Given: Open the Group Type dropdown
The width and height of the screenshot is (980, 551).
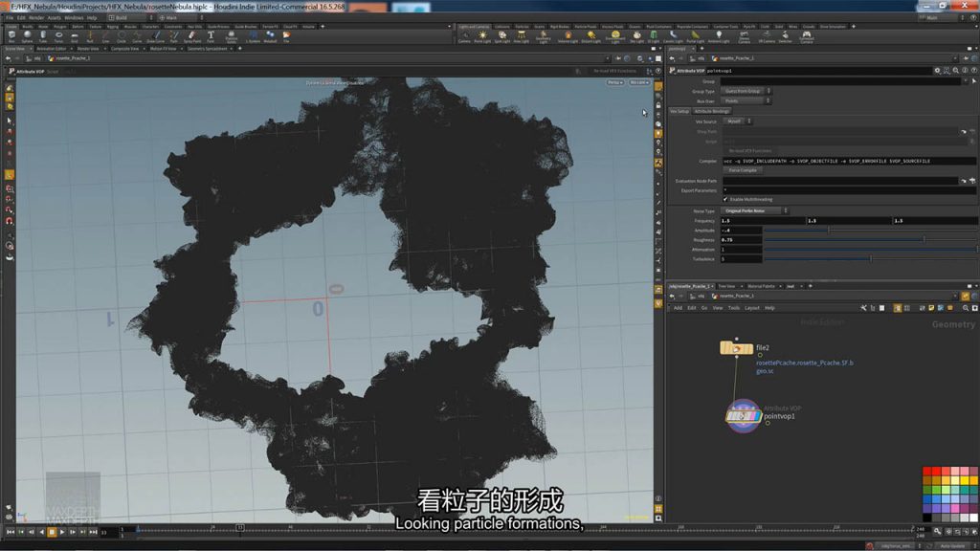Looking at the screenshot, I should pos(746,91).
